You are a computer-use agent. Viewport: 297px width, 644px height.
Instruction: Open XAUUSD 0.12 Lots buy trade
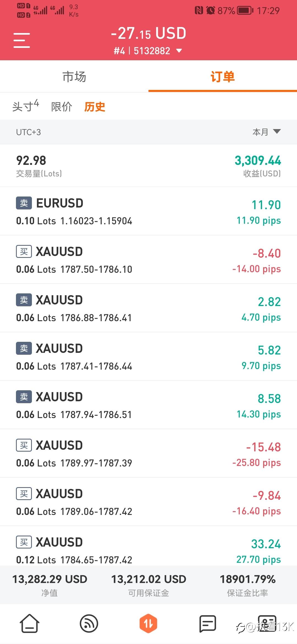[x=148, y=549]
